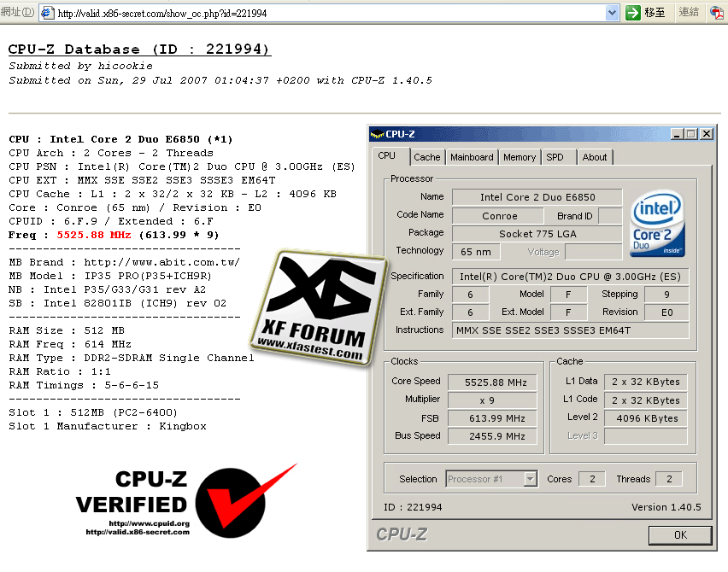Close the CPU-Z window
The image size is (728, 572).
click(x=707, y=134)
